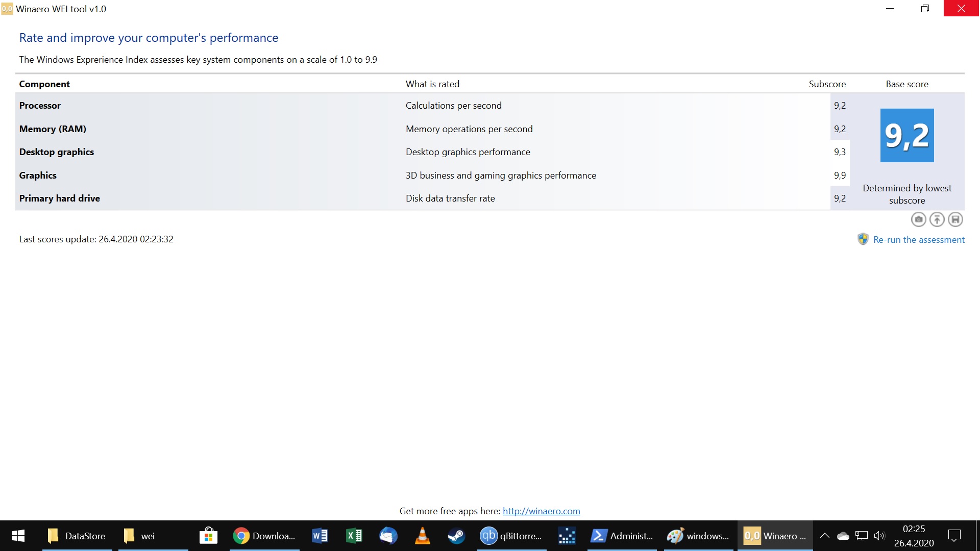Viewport: 980px width, 551px height.
Task: Open the Microsoft Store from the taskbar
Action: pyautogui.click(x=208, y=536)
